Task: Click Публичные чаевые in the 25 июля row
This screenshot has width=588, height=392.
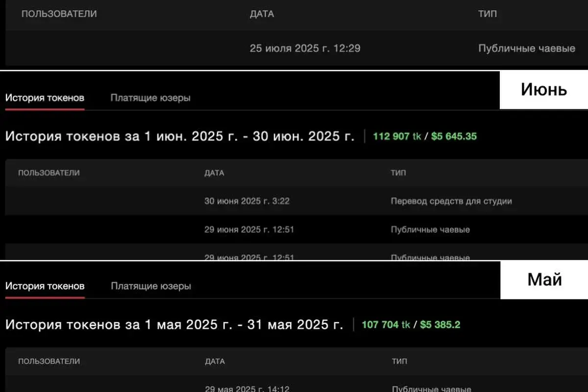Action: pyautogui.click(x=527, y=49)
